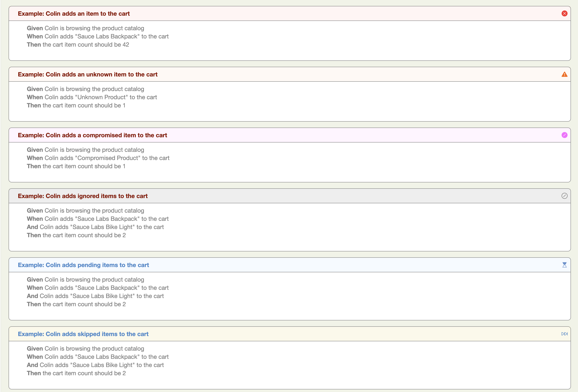
Task: Open 'Colin adds ignored items' example title
Action: [83, 196]
